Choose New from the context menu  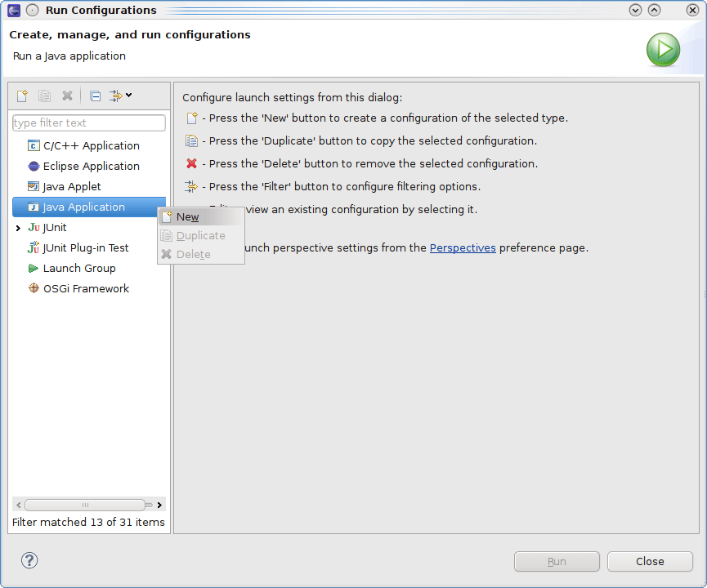click(201, 216)
